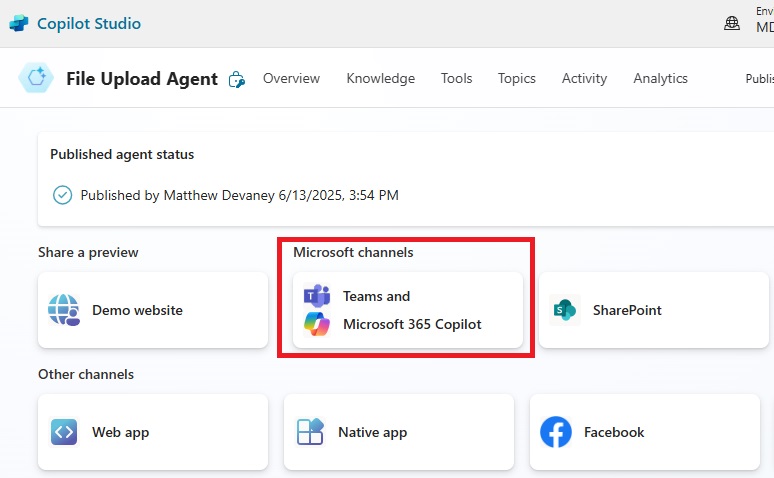Image resolution: width=774 pixels, height=478 pixels.
Task: View the Analytics tab
Action: 660,78
